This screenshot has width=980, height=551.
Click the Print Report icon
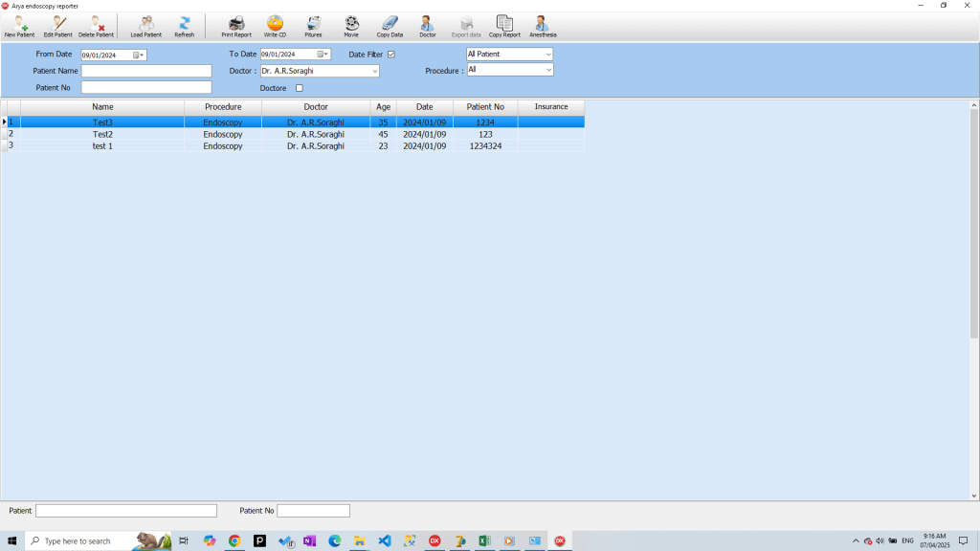pyautogui.click(x=236, y=25)
